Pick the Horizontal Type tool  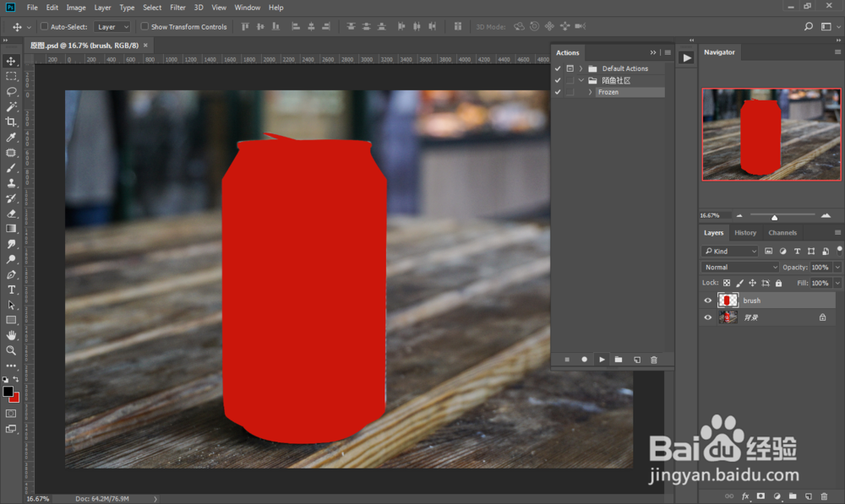[x=12, y=290]
